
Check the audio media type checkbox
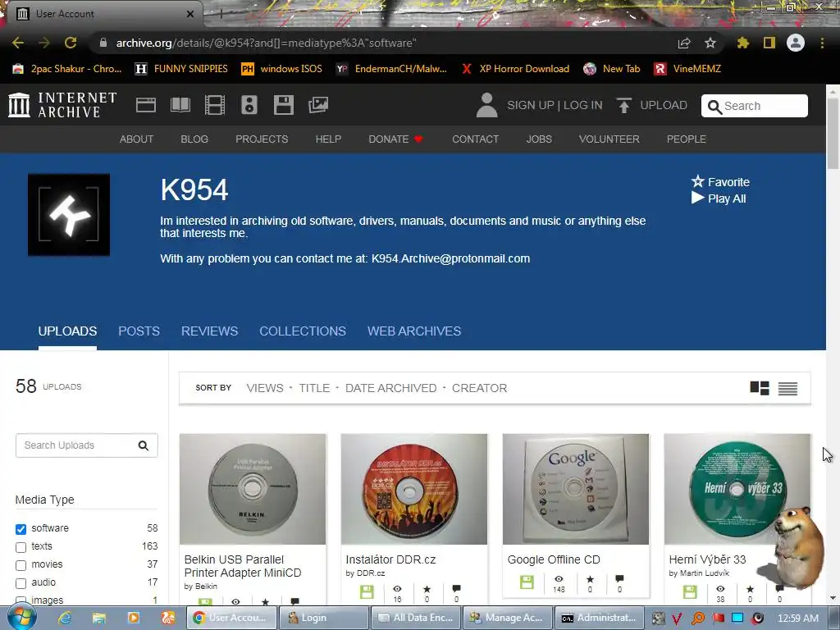pyautogui.click(x=21, y=583)
